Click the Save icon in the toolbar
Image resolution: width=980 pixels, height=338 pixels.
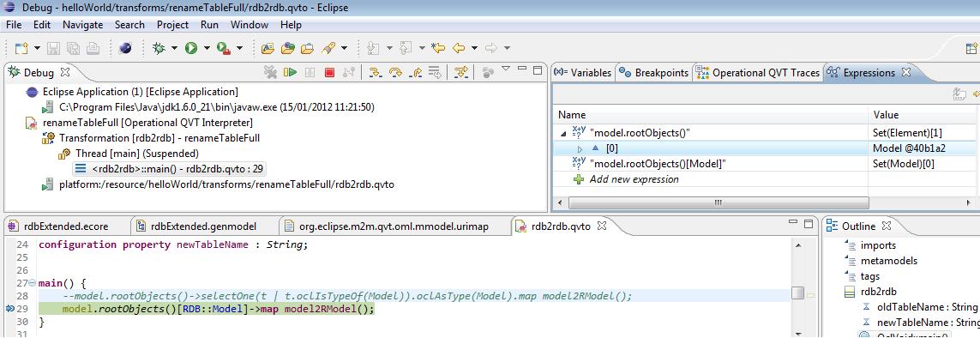pyautogui.click(x=54, y=48)
